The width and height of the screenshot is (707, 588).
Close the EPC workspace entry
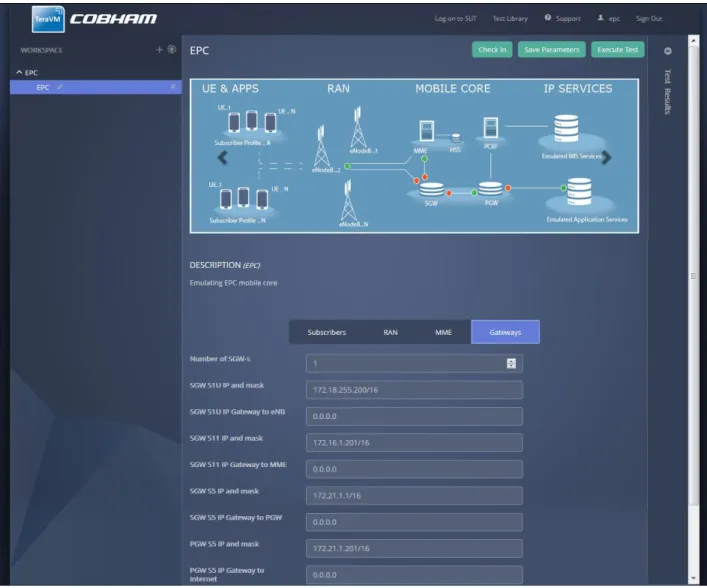[x=173, y=86]
